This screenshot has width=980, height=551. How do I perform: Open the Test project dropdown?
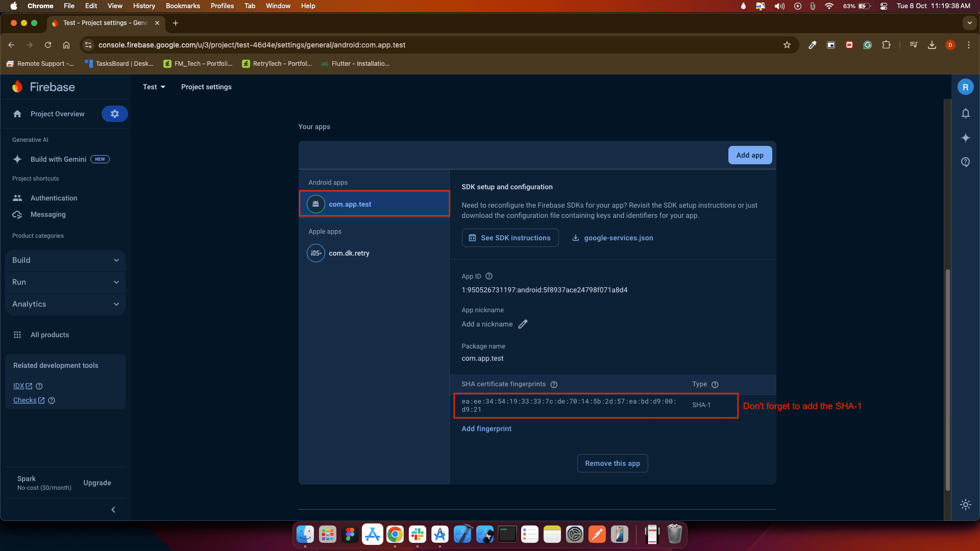(154, 87)
